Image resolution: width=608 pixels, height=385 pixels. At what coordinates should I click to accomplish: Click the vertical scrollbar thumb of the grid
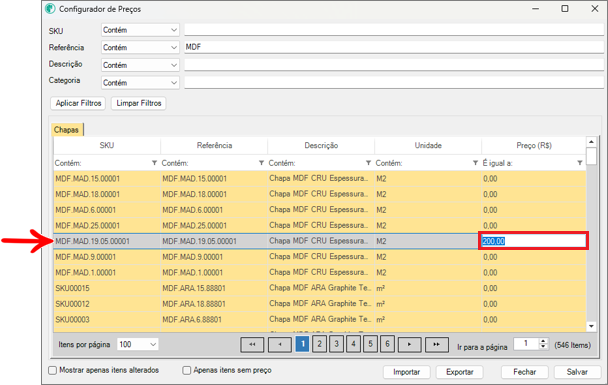click(591, 156)
